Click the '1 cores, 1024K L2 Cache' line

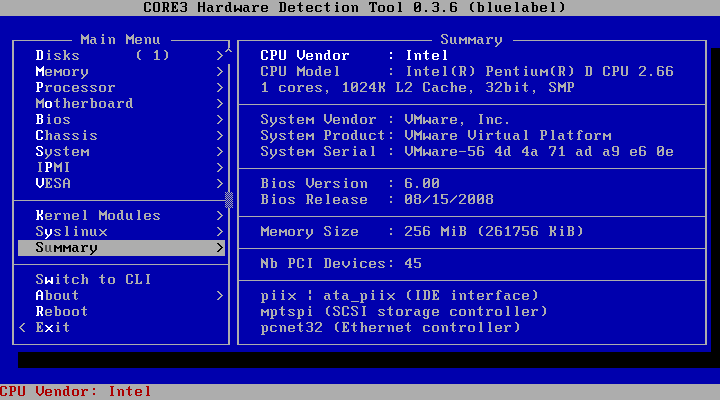pos(417,88)
